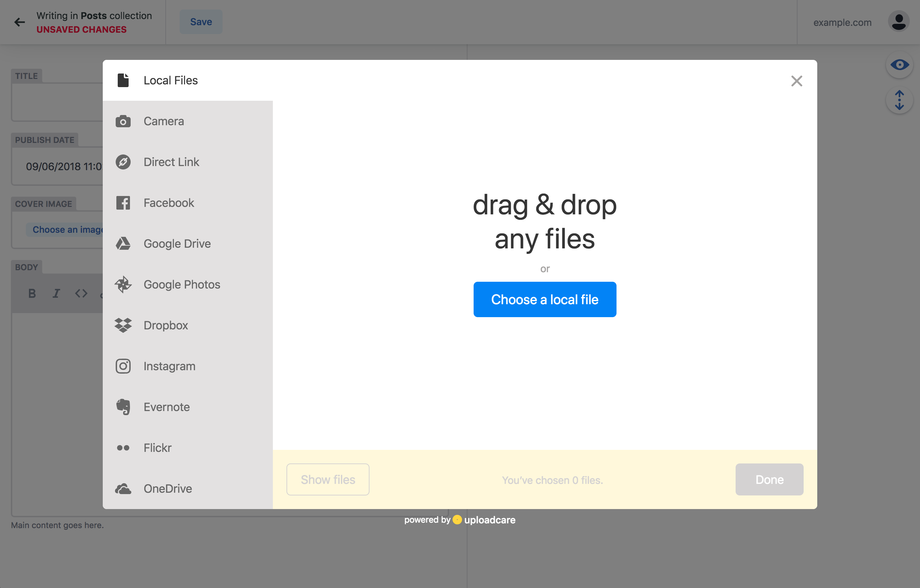Select the Facebook upload source

click(x=168, y=202)
